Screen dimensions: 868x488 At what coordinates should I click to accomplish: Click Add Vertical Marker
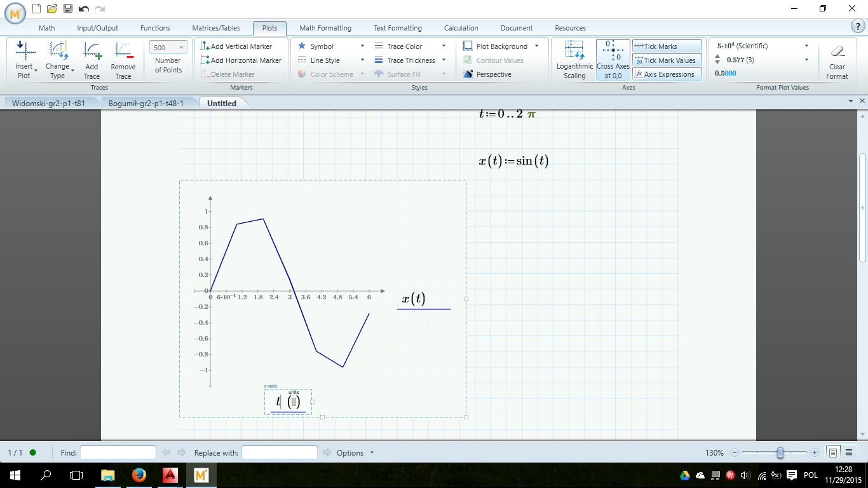[x=236, y=46]
